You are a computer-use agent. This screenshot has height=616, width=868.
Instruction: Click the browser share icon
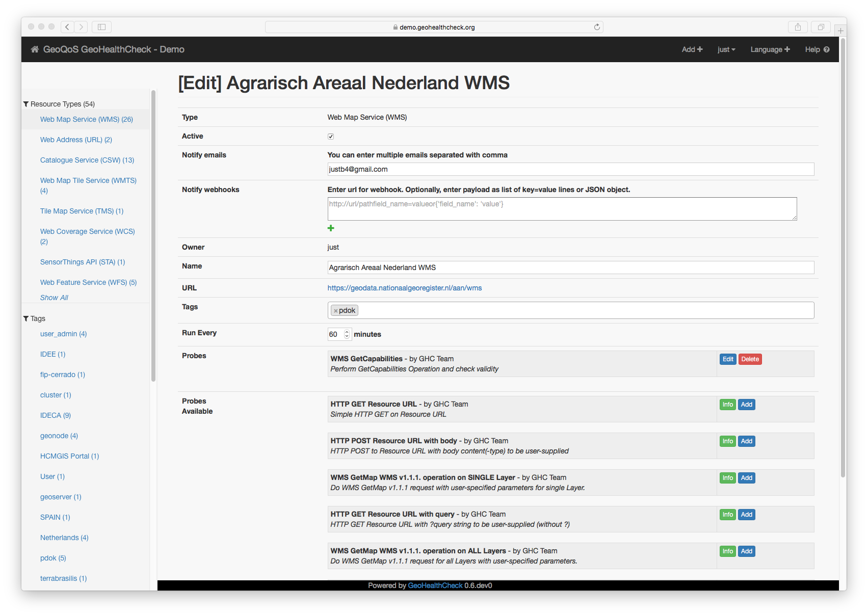click(x=798, y=27)
